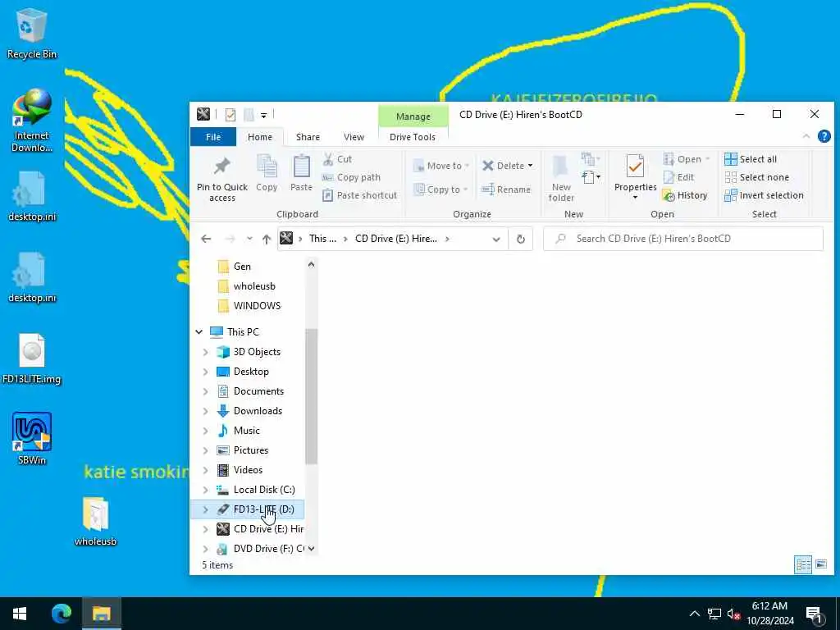Screen dimensions: 840x630
Task: Click Copy path in Clipboard group
Action: tap(351, 177)
